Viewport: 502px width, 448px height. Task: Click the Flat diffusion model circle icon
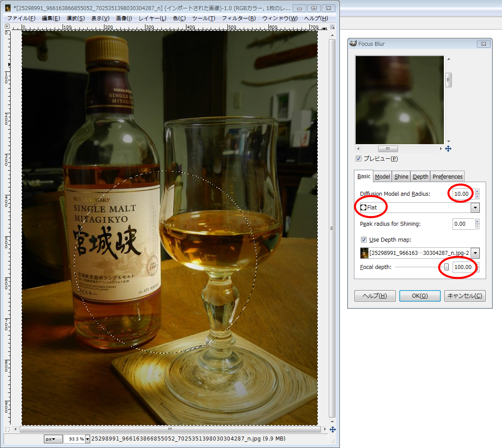364,208
